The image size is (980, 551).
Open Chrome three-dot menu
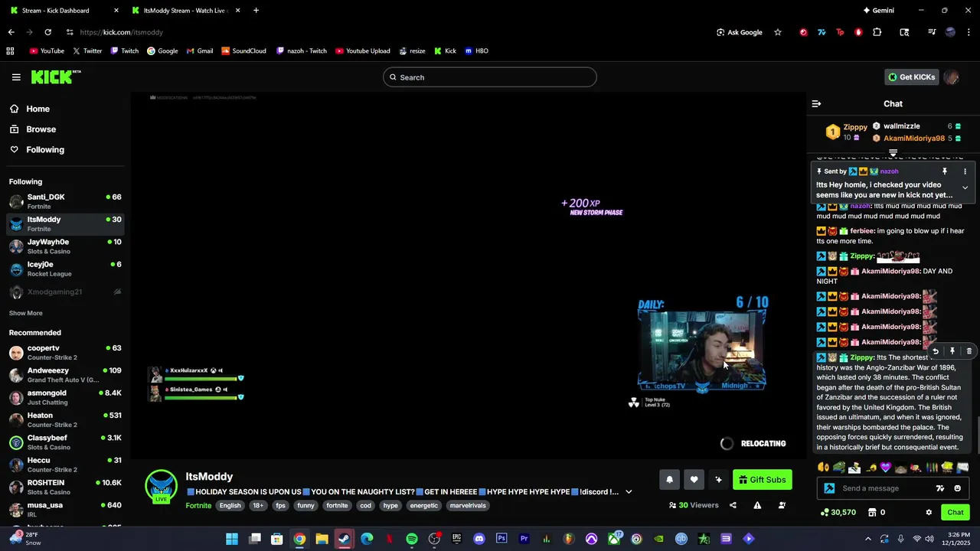click(x=968, y=32)
